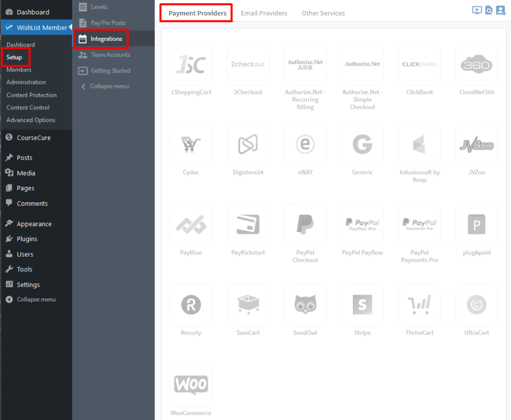Screen dimensions: 511x420
Task: Open the PayPal Payflow integration
Action: pyautogui.click(x=362, y=225)
